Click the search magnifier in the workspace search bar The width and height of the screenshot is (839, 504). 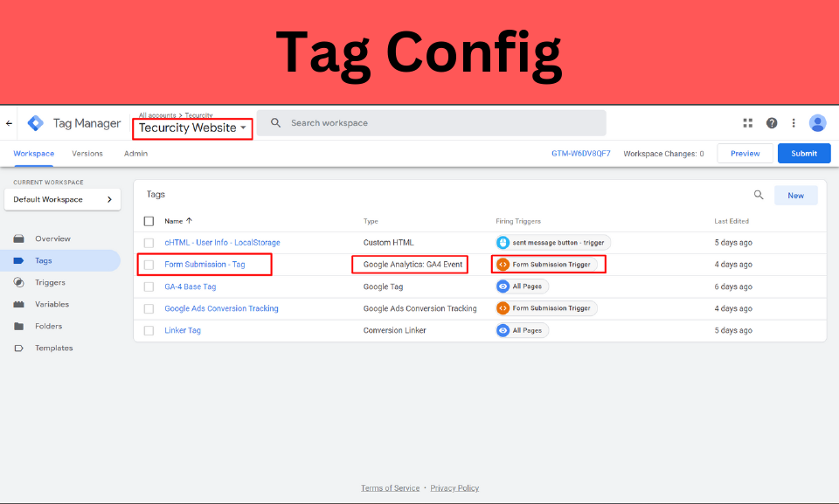[x=275, y=123]
